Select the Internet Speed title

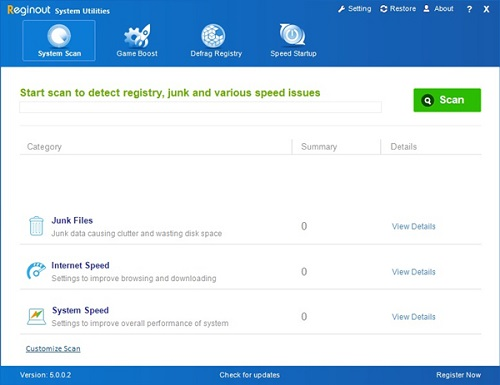80,265
